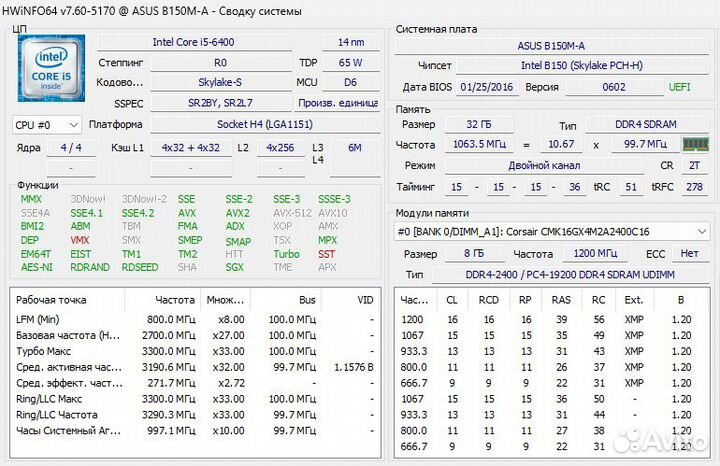Image resolution: width=720 pixels, height=466 pixels.
Task: Click the memory type DDR4 SDRAM field
Action: click(646, 124)
